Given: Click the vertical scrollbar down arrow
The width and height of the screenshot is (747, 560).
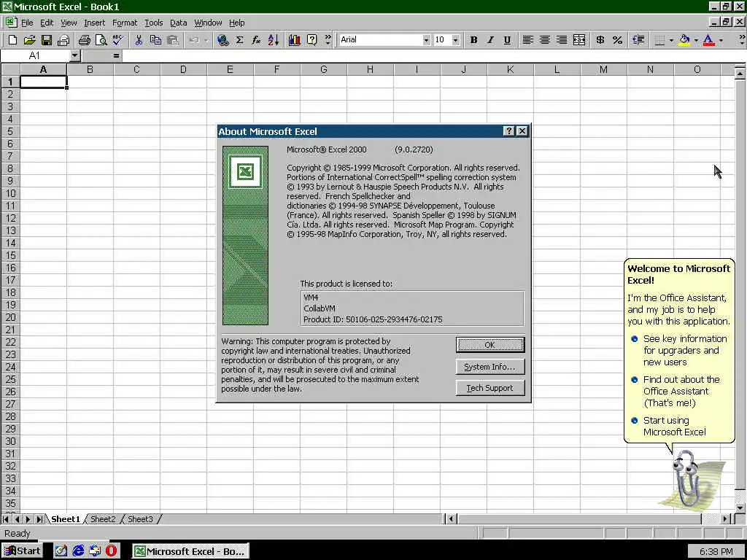Looking at the screenshot, I should pyautogui.click(x=740, y=507).
